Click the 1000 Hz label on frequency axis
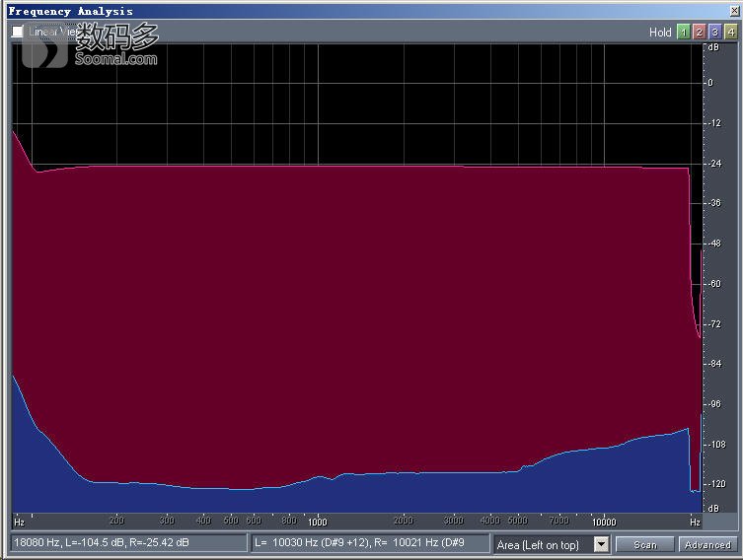 pyautogui.click(x=317, y=521)
